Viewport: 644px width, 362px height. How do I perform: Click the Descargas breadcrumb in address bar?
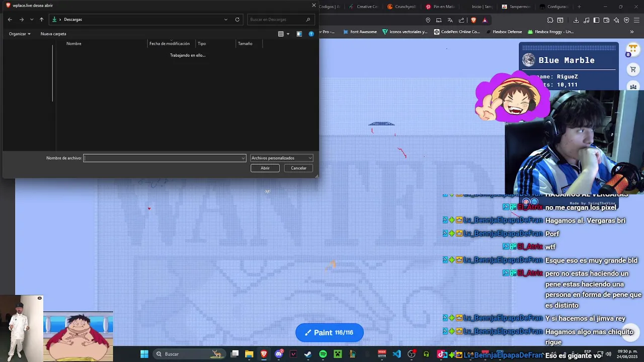click(73, 20)
